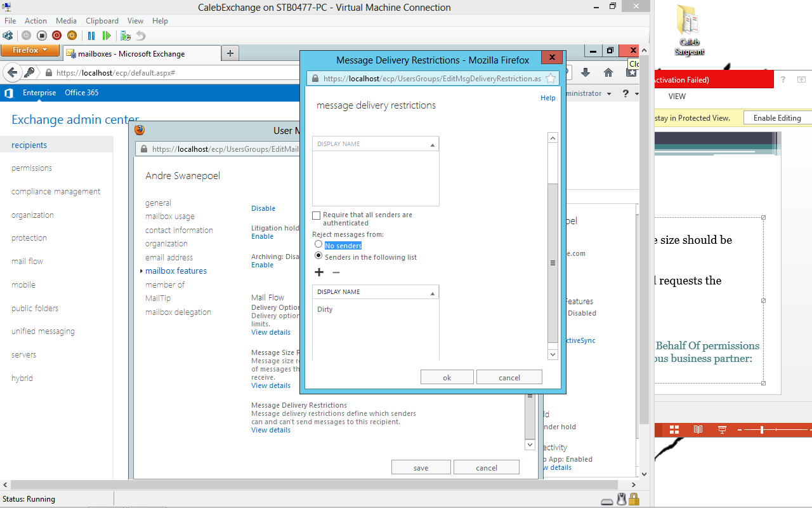Select the mailboxes - Microsoft Exchange tab
812x508 pixels.
tap(141, 53)
